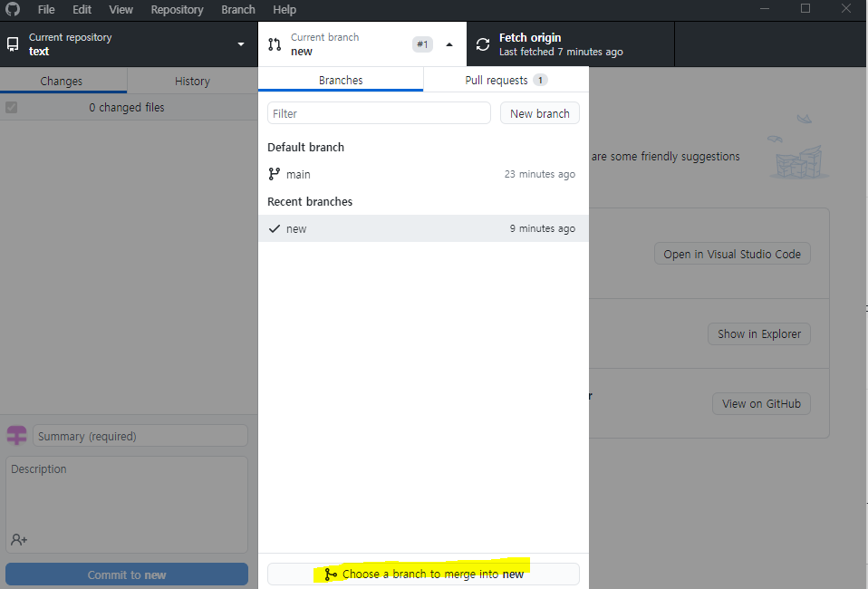Click Open in Visual Studio Code button
Screen dimensions: 868x589
click(x=732, y=254)
